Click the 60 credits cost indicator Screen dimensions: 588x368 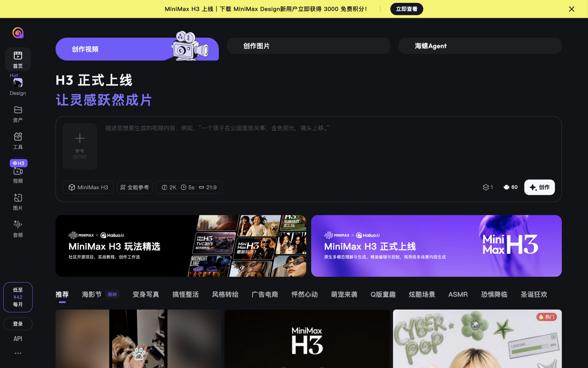(510, 187)
